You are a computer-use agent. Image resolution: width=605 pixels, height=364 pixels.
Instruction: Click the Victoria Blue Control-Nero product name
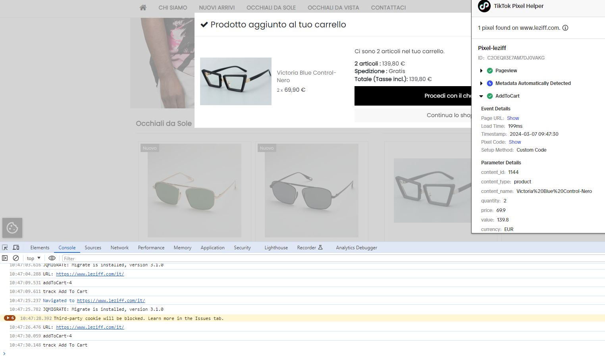coord(306,76)
